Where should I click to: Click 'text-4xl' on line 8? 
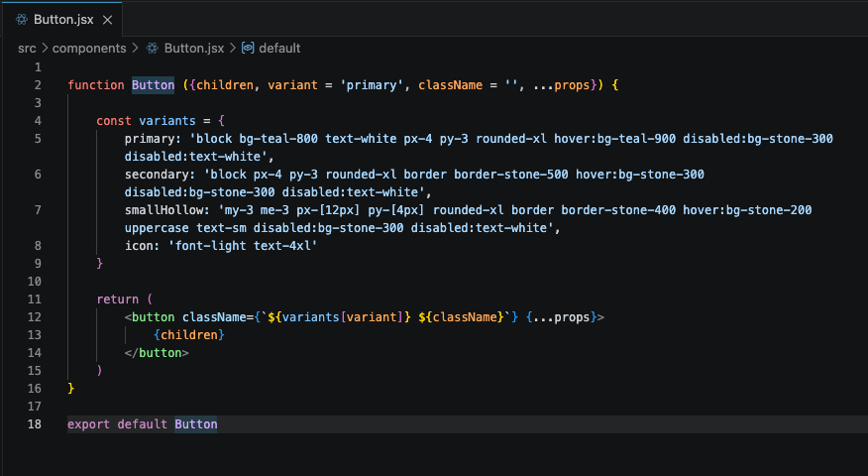click(281, 246)
